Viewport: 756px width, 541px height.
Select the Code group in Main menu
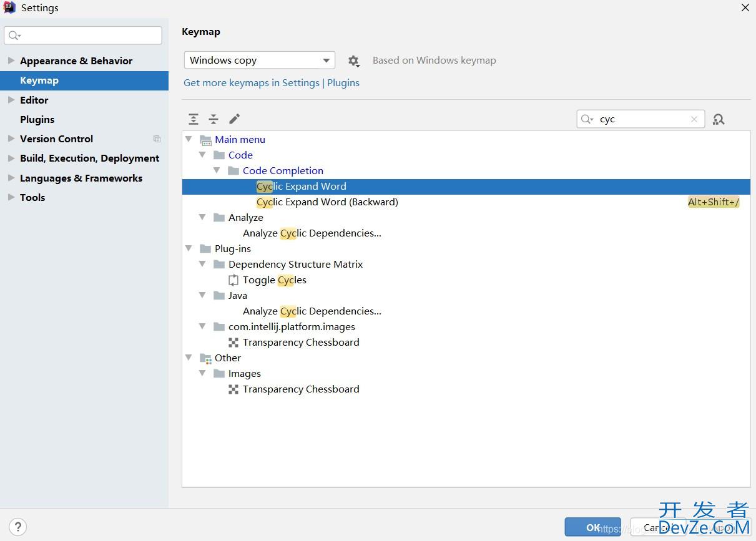(x=240, y=155)
